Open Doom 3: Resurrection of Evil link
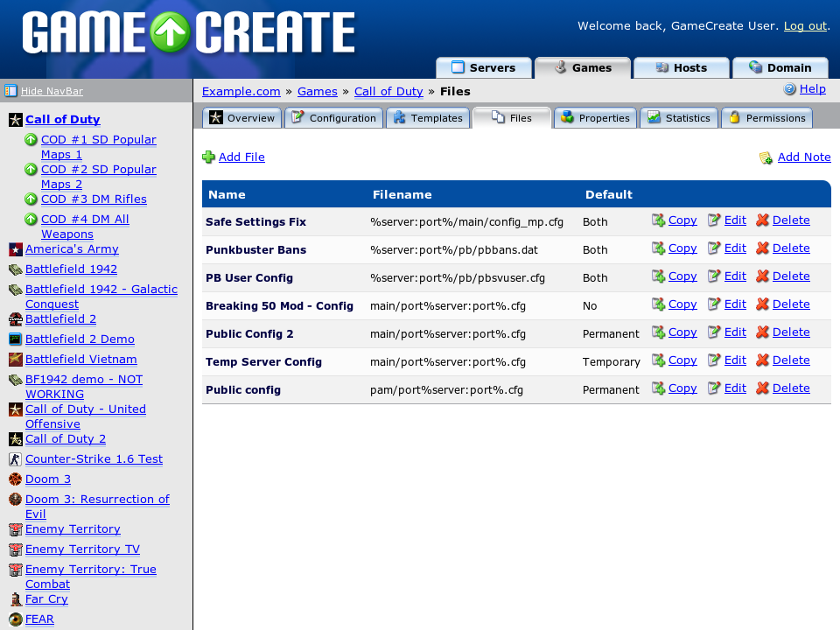 (97, 507)
